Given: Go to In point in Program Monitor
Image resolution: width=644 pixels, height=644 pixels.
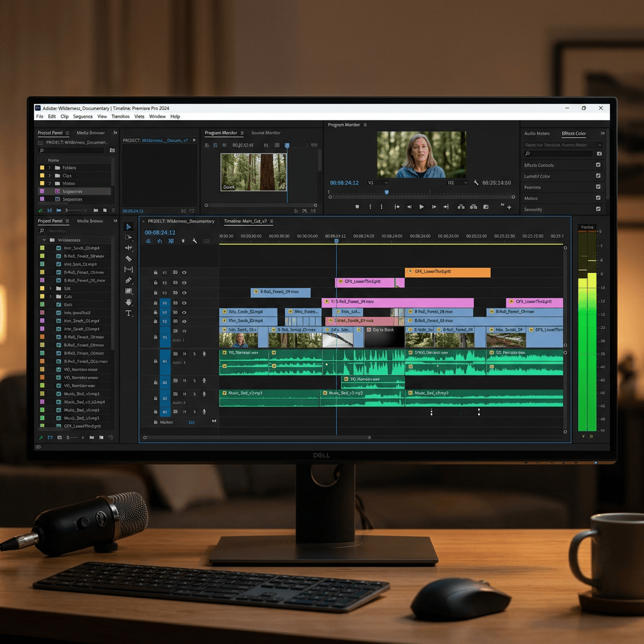Looking at the screenshot, I should (x=397, y=207).
